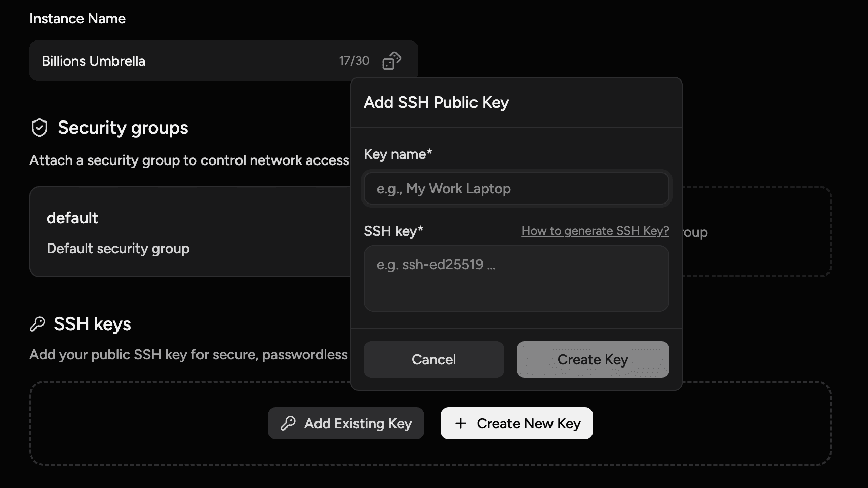868x488 pixels.
Task: Click the Add Existing Key button
Action: click(x=346, y=423)
